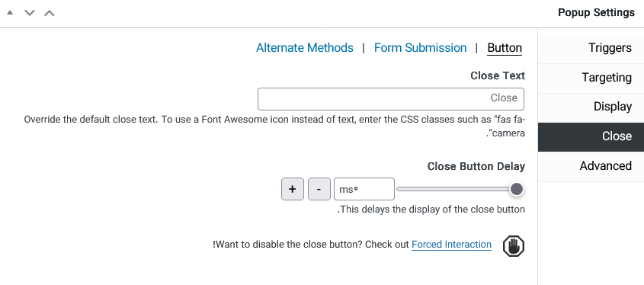Move the Popup Settings box up

tap(50, 13)
